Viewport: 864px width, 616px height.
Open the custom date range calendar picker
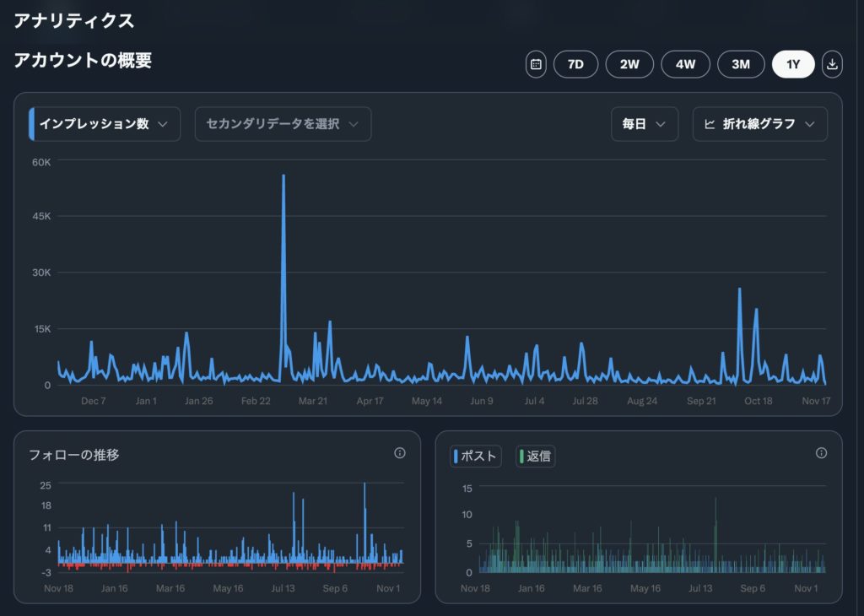[x=537, y=64]
